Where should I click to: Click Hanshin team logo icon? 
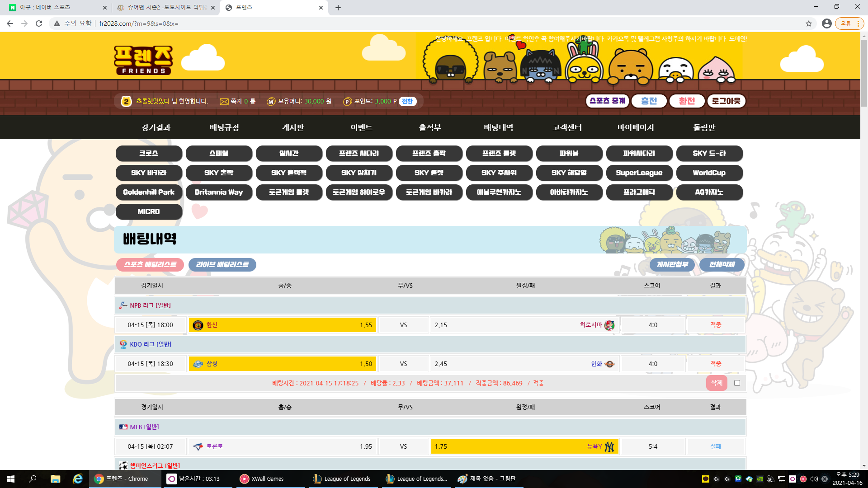coord(198,325)
